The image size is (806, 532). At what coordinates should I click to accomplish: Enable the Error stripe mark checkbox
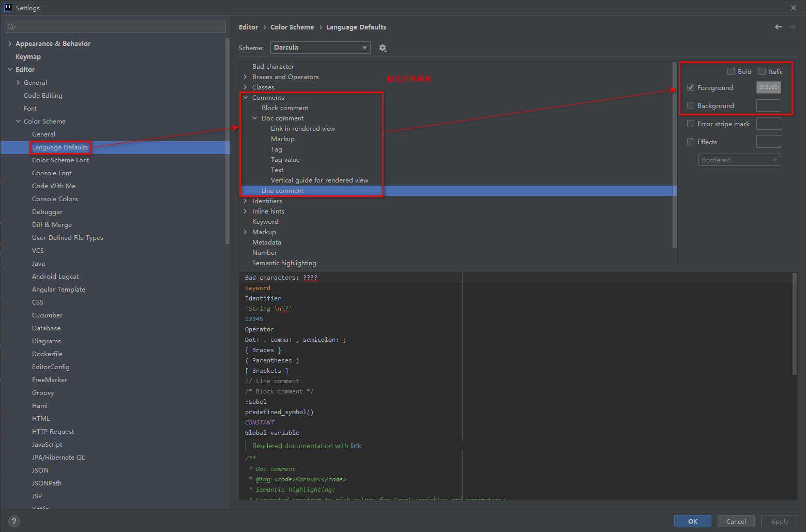(691, 124)
